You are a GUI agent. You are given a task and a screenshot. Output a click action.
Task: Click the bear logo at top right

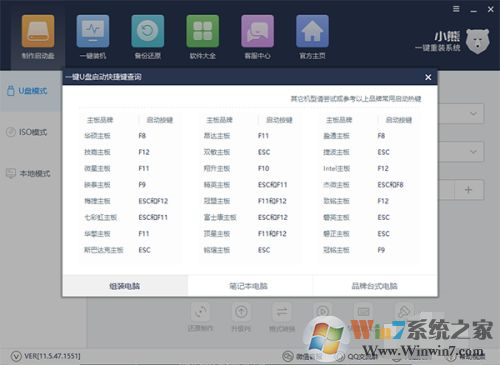point(477,41)
